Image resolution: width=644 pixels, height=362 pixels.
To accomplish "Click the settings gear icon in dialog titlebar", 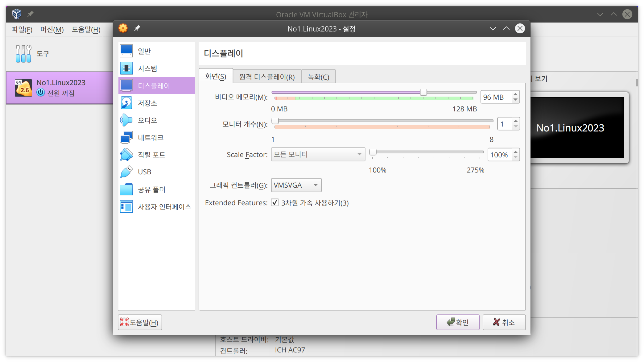I will pyautogui.click(x=123, y=28).
